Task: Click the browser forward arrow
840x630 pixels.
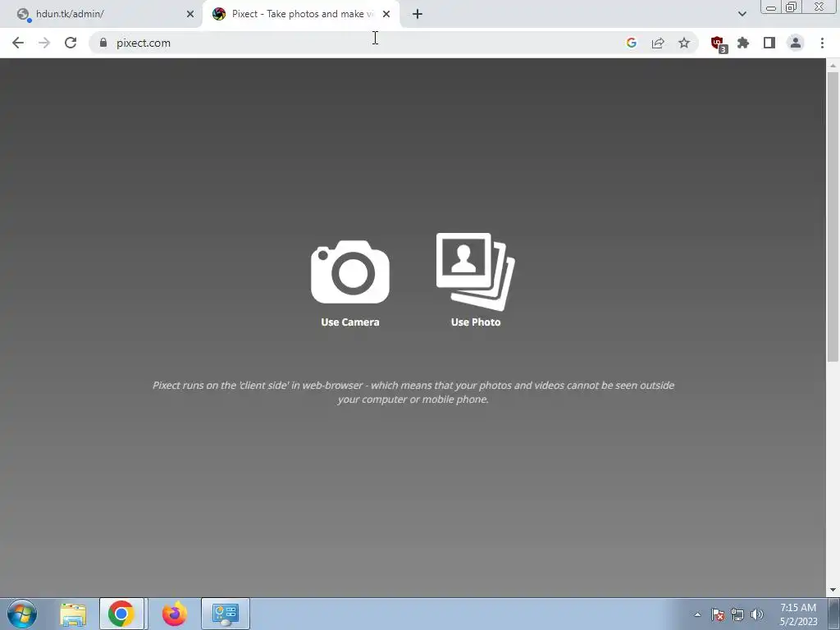Action: pos(44,43)
